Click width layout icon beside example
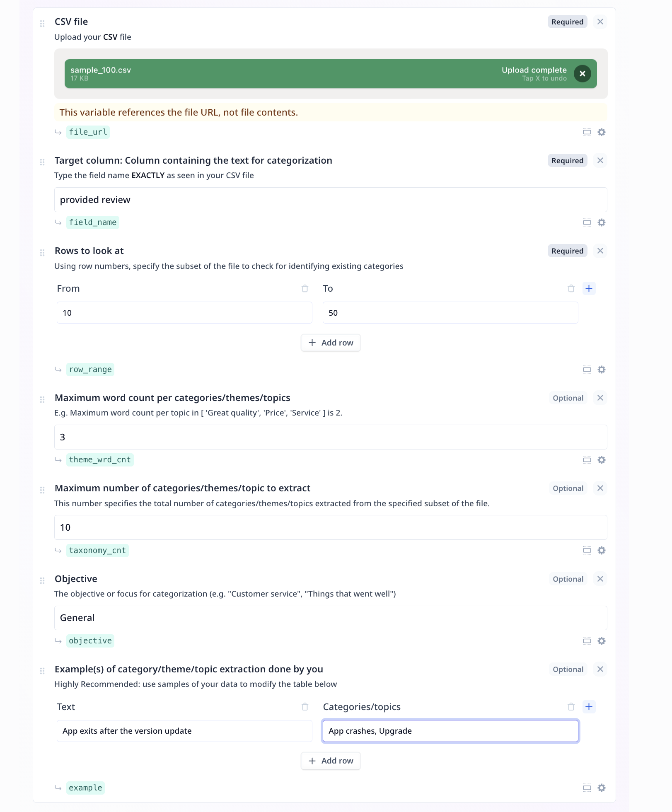Screen dimensions: 672x812 point(587,788)
